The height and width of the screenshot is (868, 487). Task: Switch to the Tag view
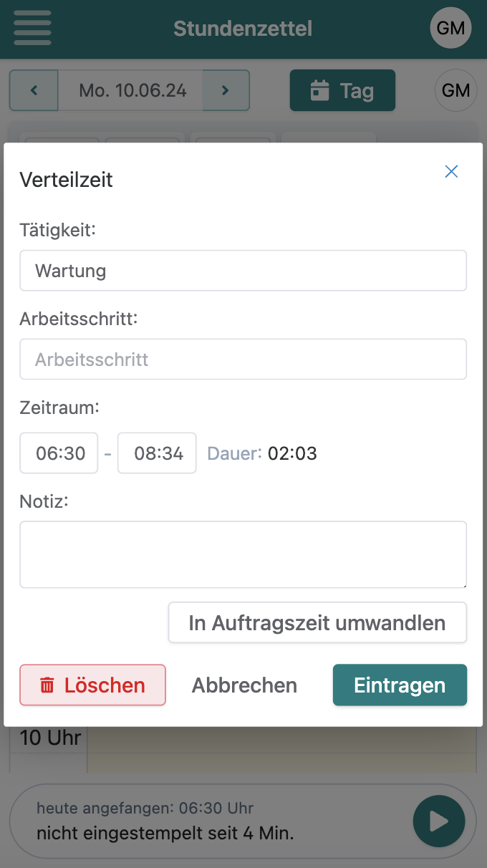pyautogui.click(x=342, y=90)
